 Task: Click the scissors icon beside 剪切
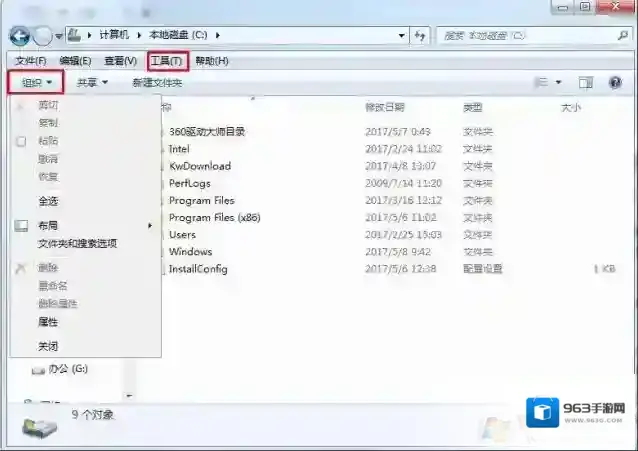(20, 106)
